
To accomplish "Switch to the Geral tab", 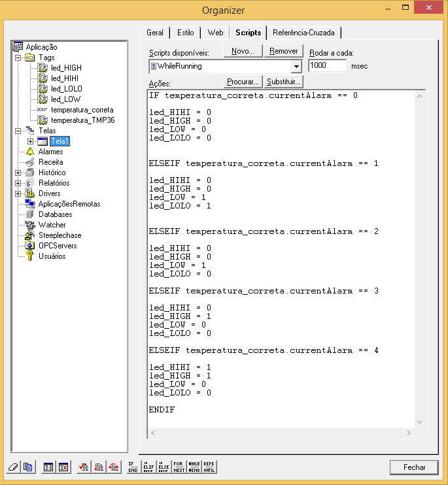I will (155, 33).
